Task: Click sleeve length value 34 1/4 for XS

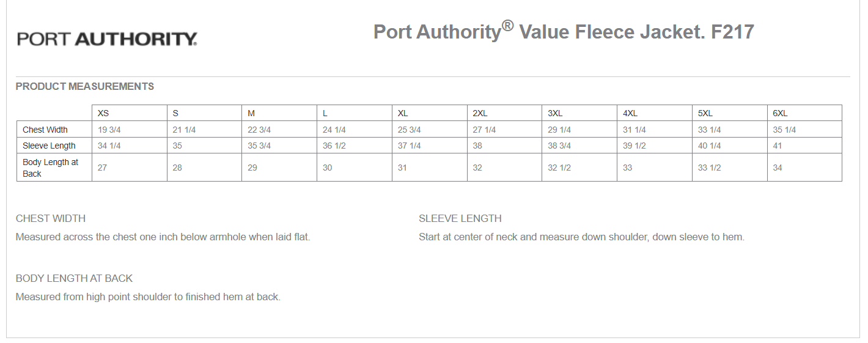Action: click(x=109, y=146)
